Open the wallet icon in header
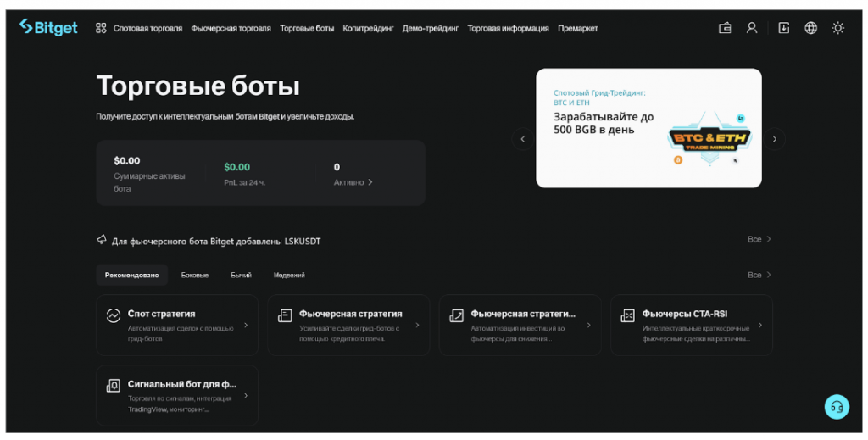The image size is (868, 440). tap(725, 28)
